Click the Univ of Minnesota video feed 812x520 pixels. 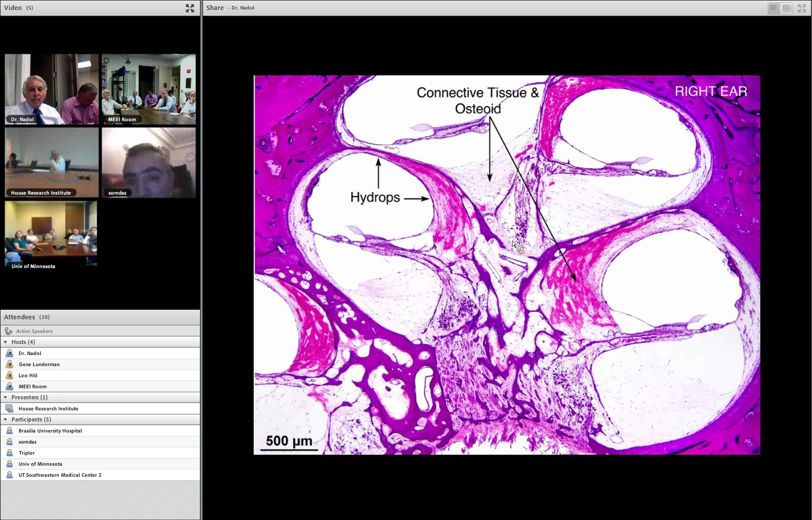click(x=51, y=236)
